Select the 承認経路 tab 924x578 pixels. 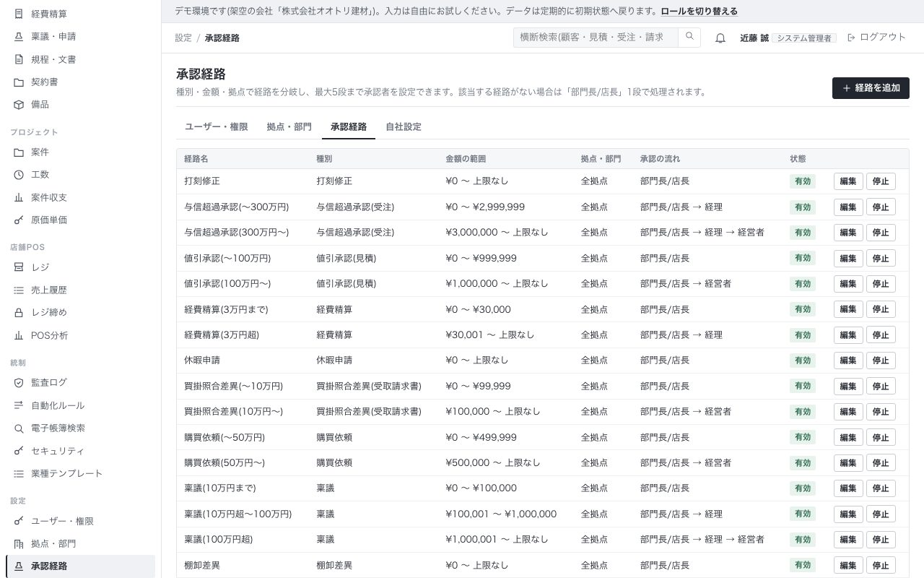click(x=349, y=126)
